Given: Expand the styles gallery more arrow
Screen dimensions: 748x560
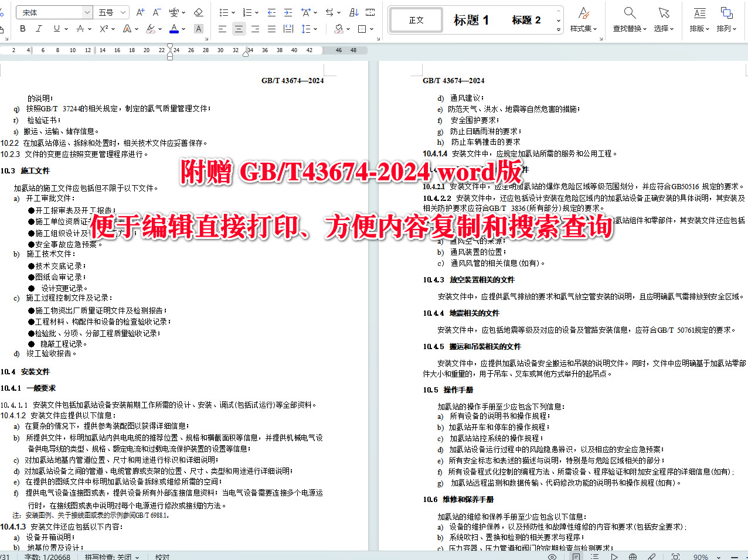Looking at the screenshot, I should tap(559, 29).
